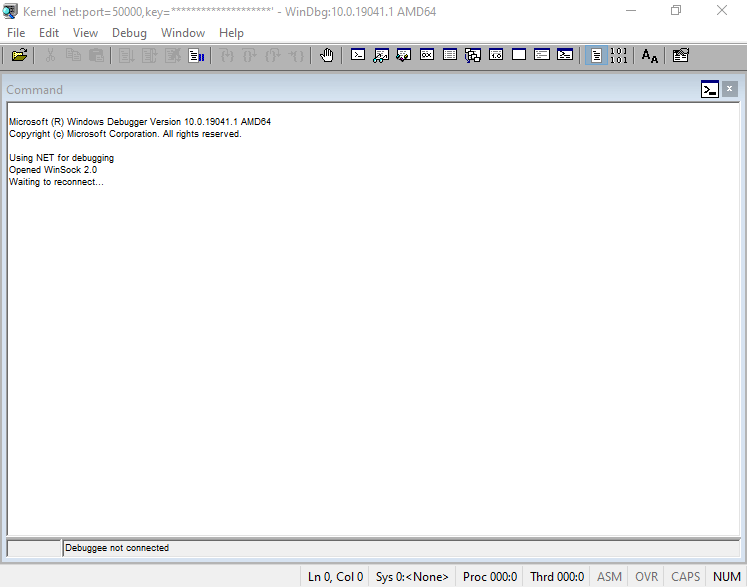Viewport: 747px width, 587px height.
Task: Click the Copyright Microsoft Corporation line
Action: (125, 134)
